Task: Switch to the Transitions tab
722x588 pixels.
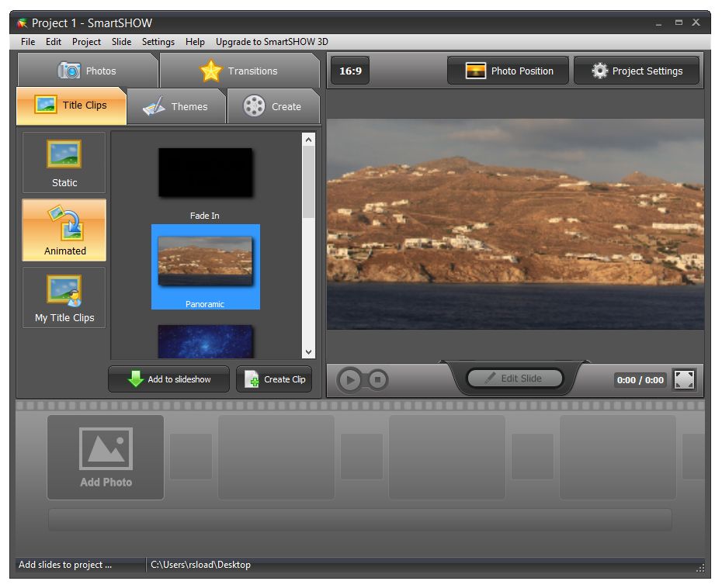Action: point(239,71)
